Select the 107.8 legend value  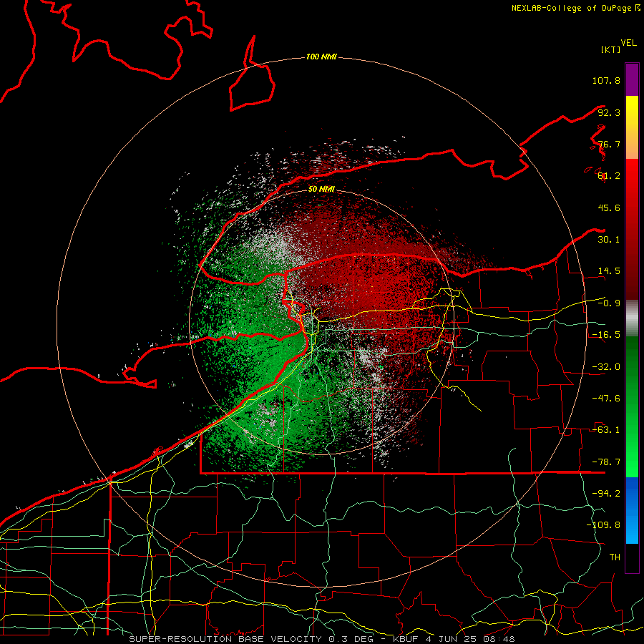pos(606,80)
